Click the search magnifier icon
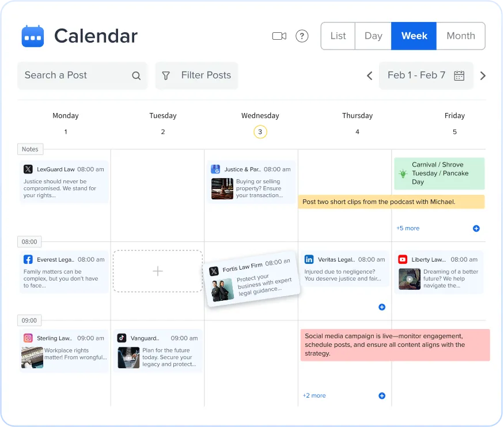This screenshot has width=504, height=427. coord(136,75)
